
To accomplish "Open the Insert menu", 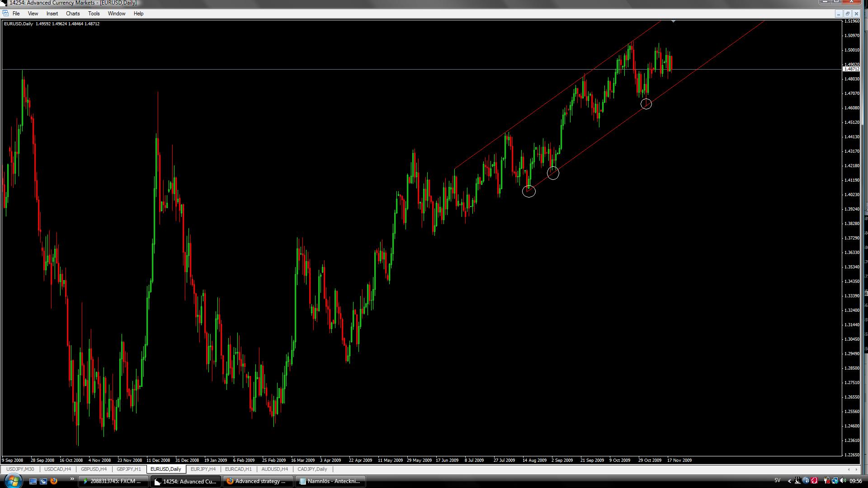I will (x=52, y=14).
